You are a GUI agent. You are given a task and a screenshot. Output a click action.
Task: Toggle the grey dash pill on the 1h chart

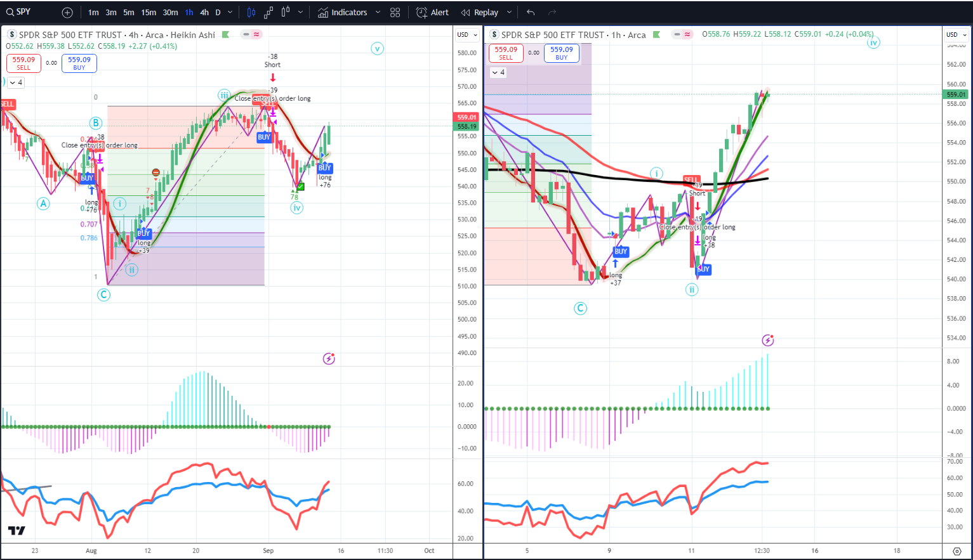point(677,35)
